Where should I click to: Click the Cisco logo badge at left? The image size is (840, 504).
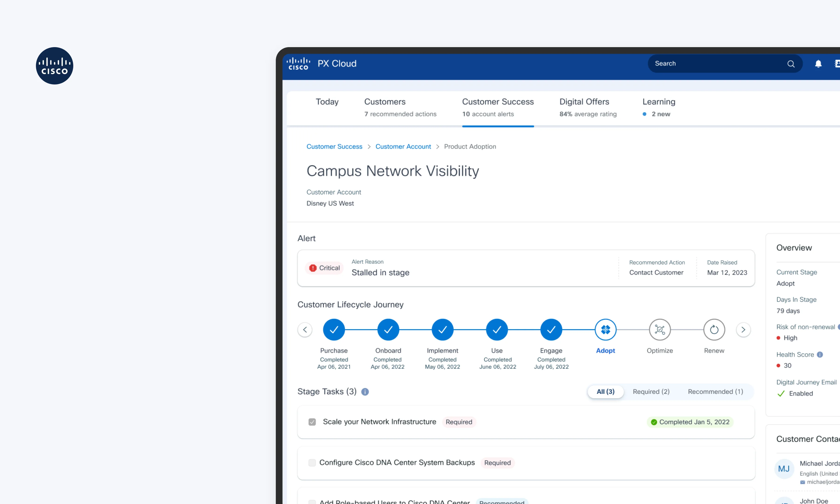(54, 66)
